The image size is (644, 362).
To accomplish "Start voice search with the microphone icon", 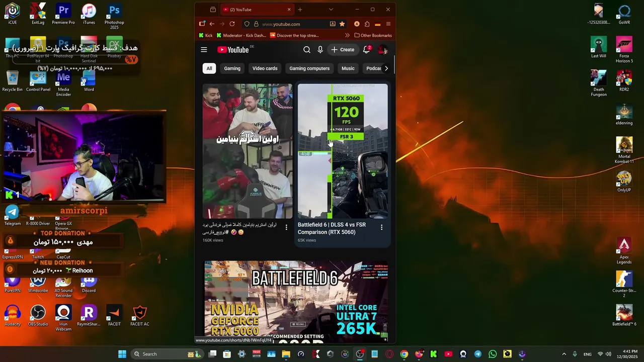I will 320,50.
